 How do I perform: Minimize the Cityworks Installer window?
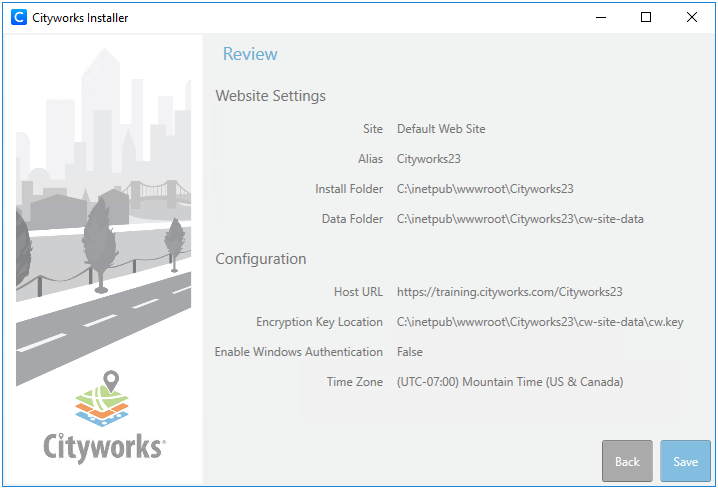pos(601,17)
